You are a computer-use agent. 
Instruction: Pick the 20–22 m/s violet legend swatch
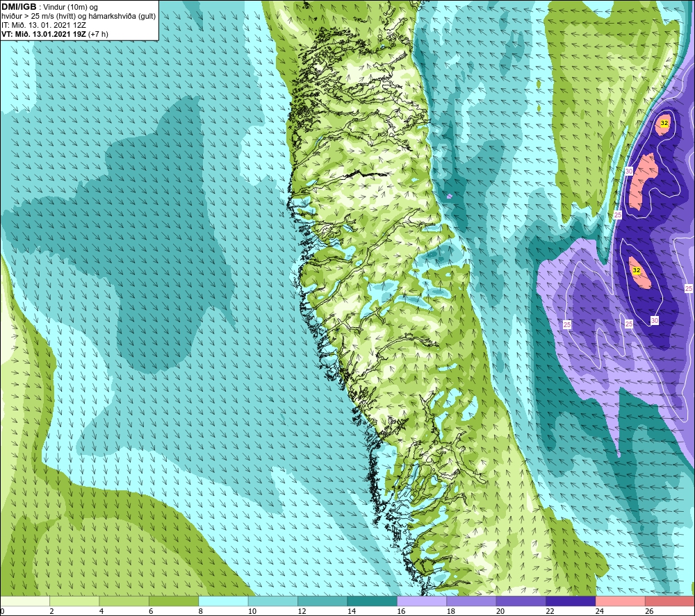(x=521, y=601)
